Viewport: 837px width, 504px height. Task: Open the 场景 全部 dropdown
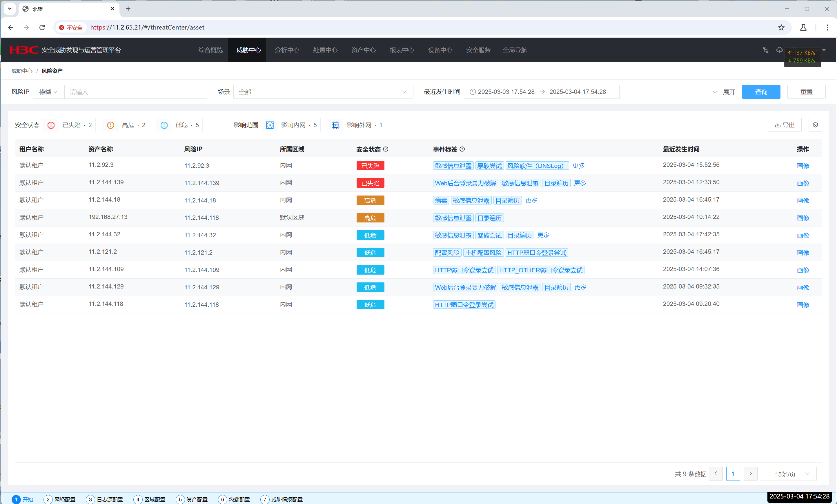323,92
